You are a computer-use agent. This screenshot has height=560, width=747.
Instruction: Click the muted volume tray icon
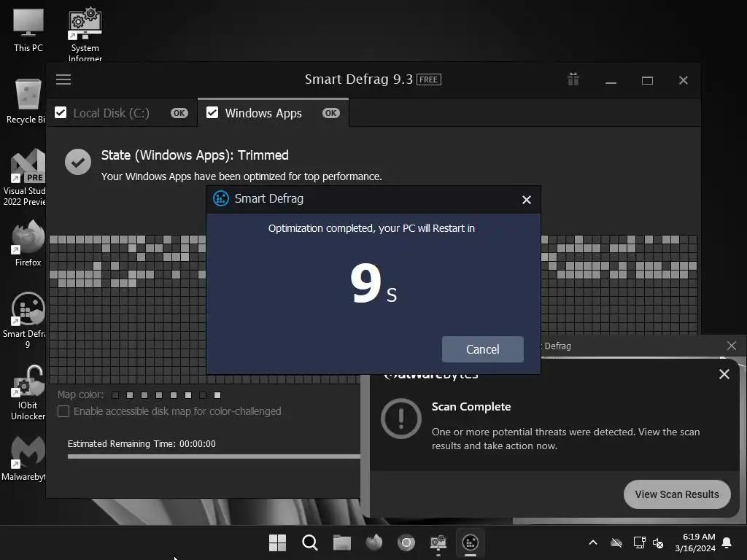(658, 542)
